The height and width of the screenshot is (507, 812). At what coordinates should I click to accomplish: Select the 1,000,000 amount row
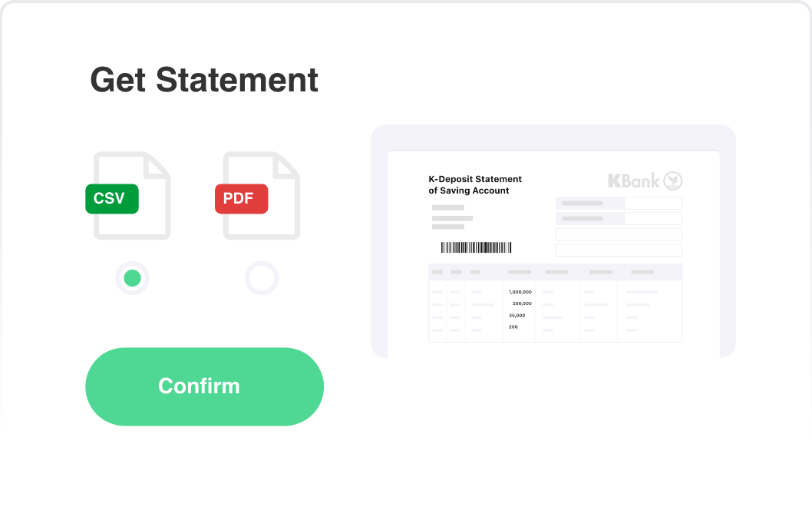[x=555, y=292]
